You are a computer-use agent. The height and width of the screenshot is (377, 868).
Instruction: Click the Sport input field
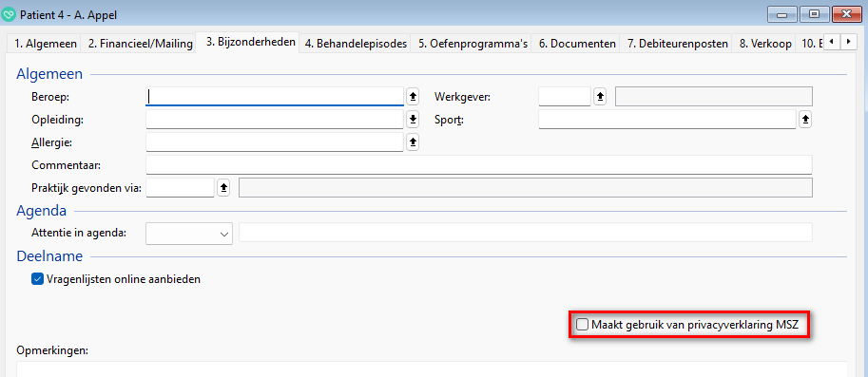pyautogui.click(x=667, y=119)
